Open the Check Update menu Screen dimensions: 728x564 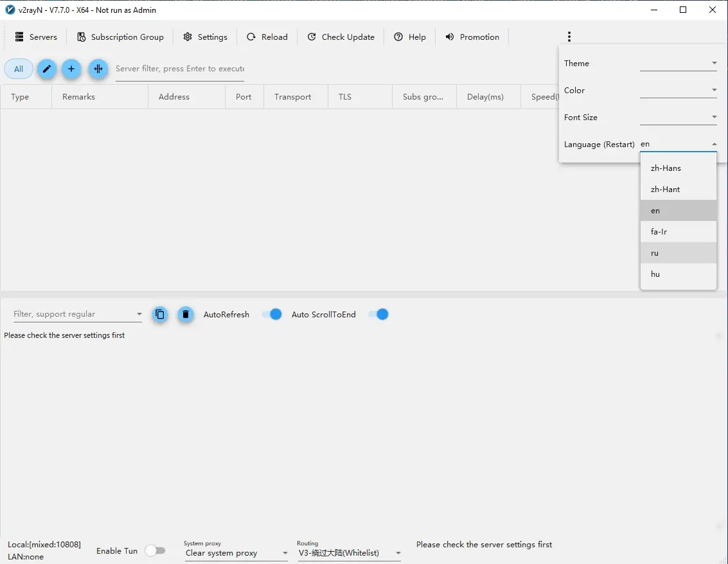[341, 37]
